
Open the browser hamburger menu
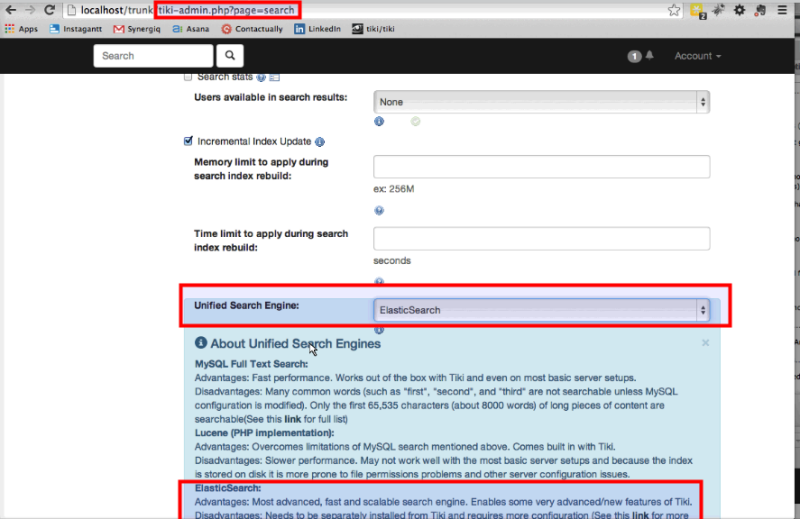point(782,10)
